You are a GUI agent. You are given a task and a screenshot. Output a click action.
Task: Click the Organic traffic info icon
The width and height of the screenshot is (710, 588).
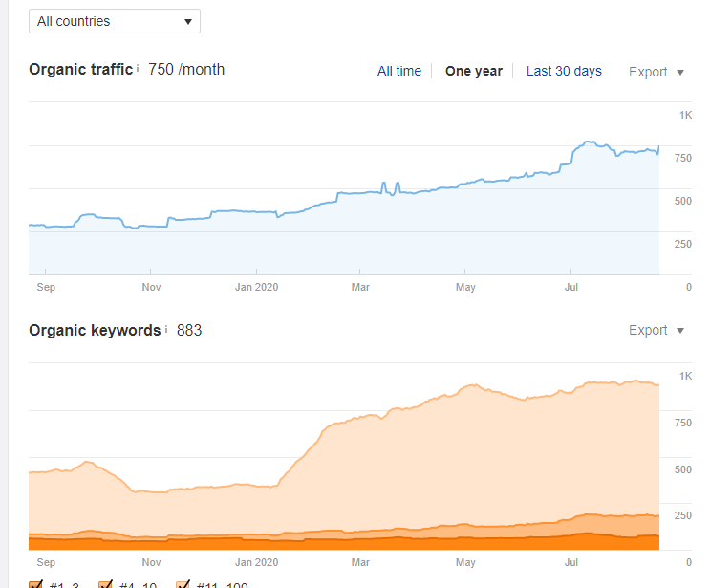138,69
